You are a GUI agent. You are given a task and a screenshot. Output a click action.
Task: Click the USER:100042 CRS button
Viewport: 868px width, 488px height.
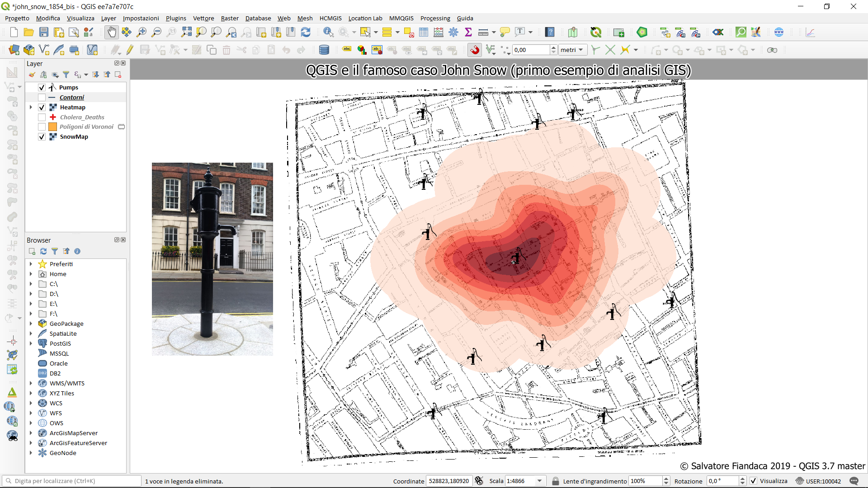pos(818,481)
